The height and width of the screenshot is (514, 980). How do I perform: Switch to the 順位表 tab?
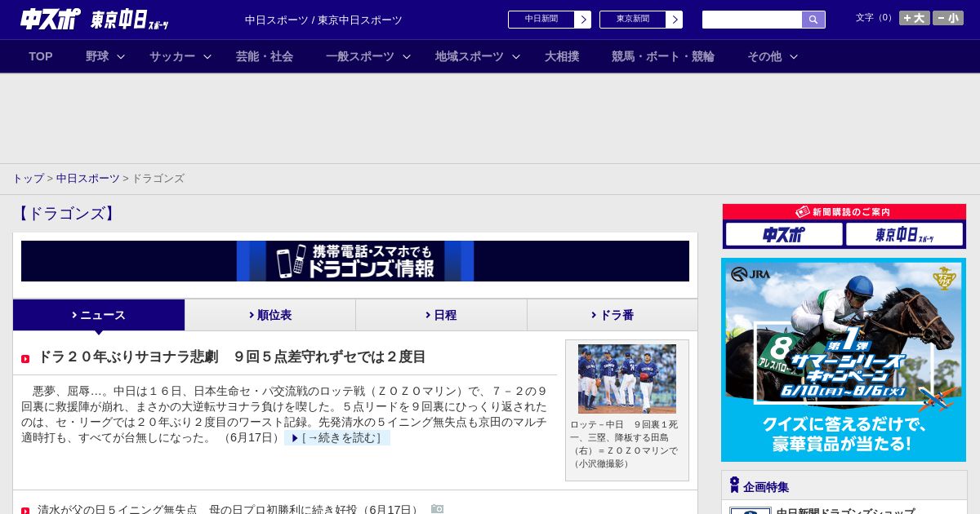tap(270, 315)
